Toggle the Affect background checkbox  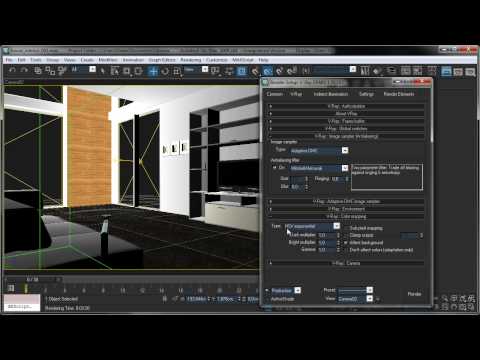tap(346, 243)
